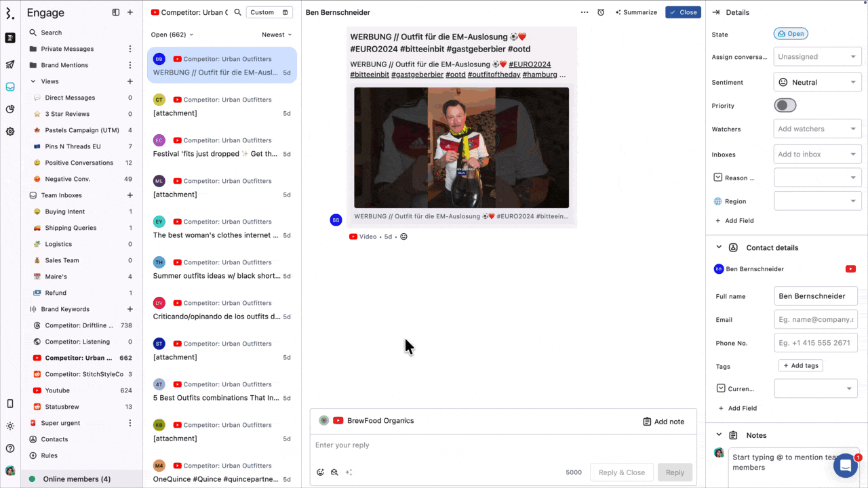Screen dimensions: 868x488
Task: Click Add Field in Contact details
Action: (x=737, y=408)
